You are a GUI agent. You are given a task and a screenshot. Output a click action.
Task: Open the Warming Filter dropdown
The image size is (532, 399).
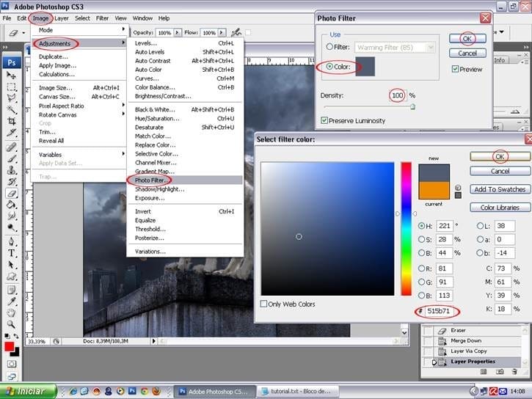431,47
